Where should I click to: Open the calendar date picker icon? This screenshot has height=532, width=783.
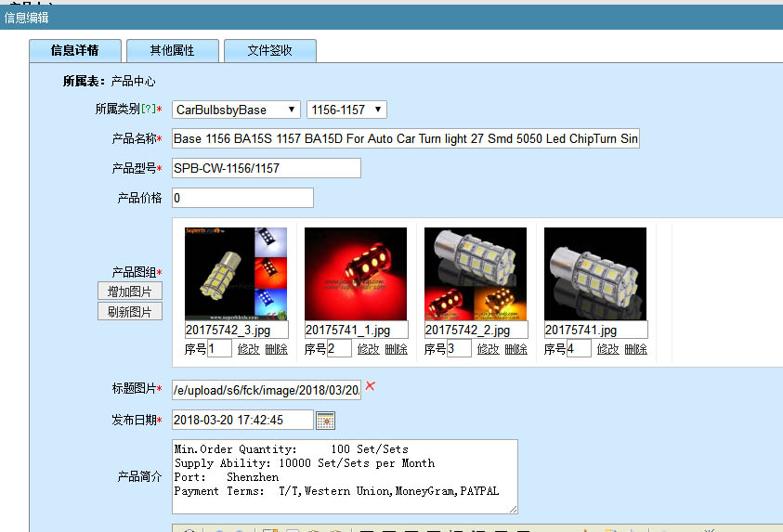[326, 421]
